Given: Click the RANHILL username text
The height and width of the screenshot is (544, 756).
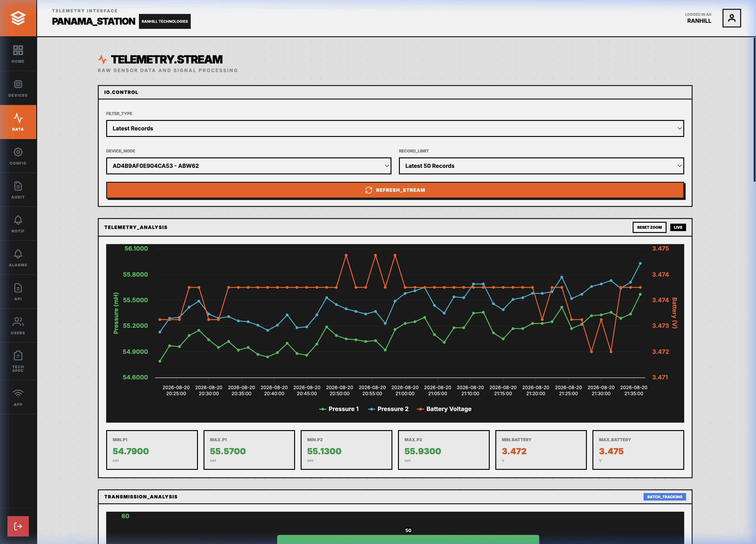Looking at the screenshot, I should 699,21.
